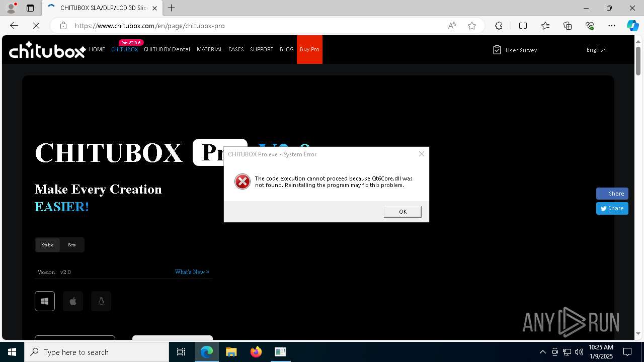
Task: Open File Explorer from the taskbar
Action: pos(231,352)
